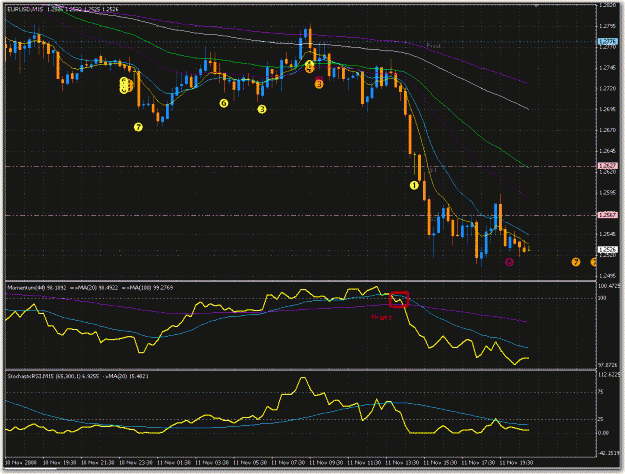Image resolution: width=625 pixels, height=474 pixels.
Task: Click the 1.2720 price axis label
Action: (x=607, y=89)
